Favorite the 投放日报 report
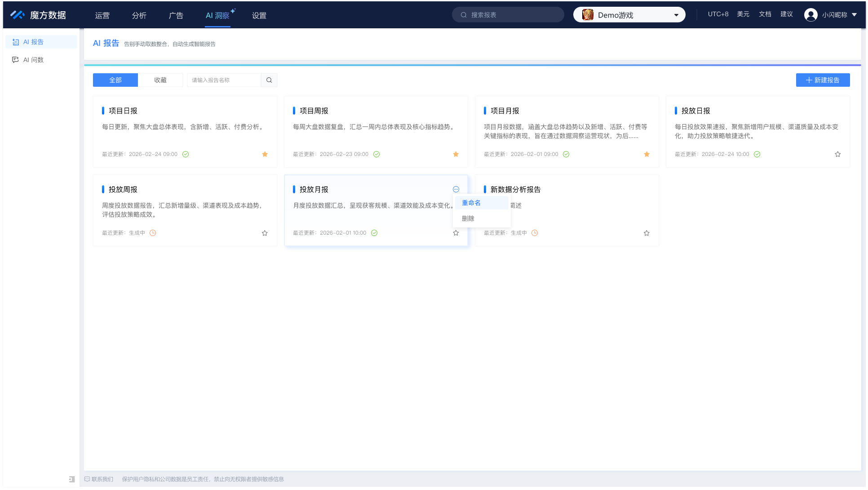Image resolution: width=868 pixels, height=490 pixels. pyautogui.click(x=837, y=154)
